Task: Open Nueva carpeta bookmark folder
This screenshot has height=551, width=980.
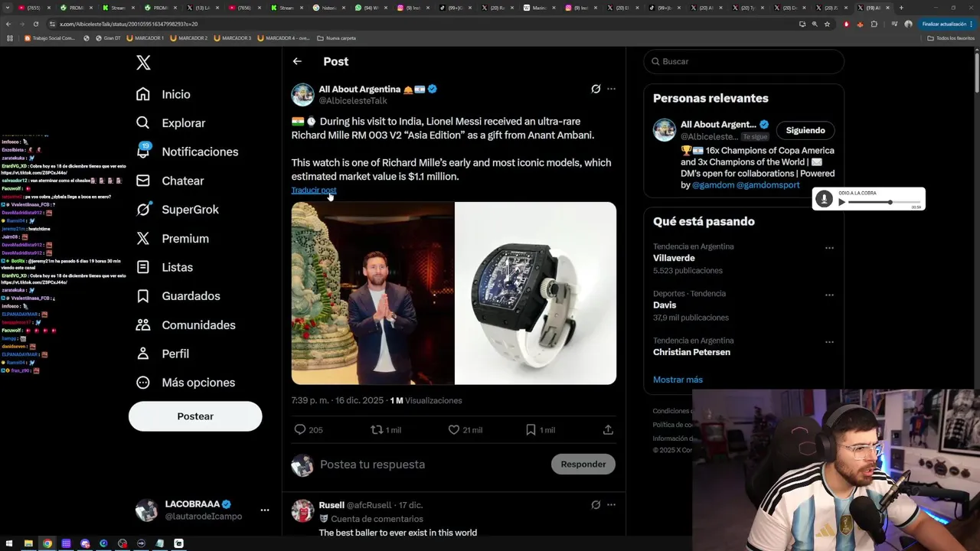Action: pos(336,37)
